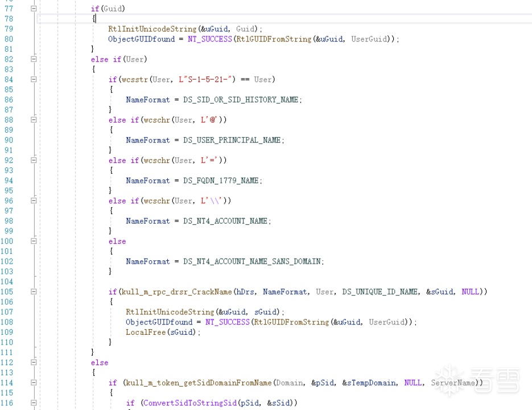This screenshot has height=410, width=532.
Task: Collapse the else if(User) block at line 82
Action: pyautogui.click(x=34, y=59)
